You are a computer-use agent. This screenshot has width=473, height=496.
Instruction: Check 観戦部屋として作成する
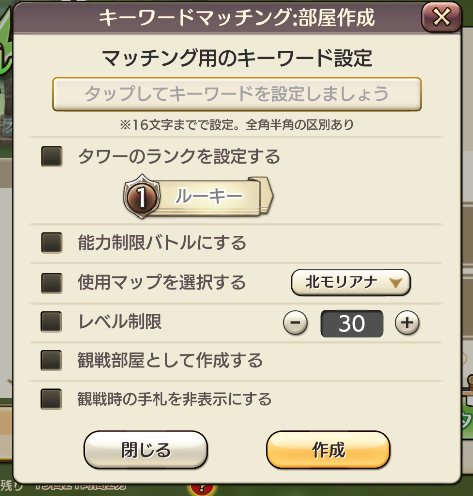(x=51, y=360)
